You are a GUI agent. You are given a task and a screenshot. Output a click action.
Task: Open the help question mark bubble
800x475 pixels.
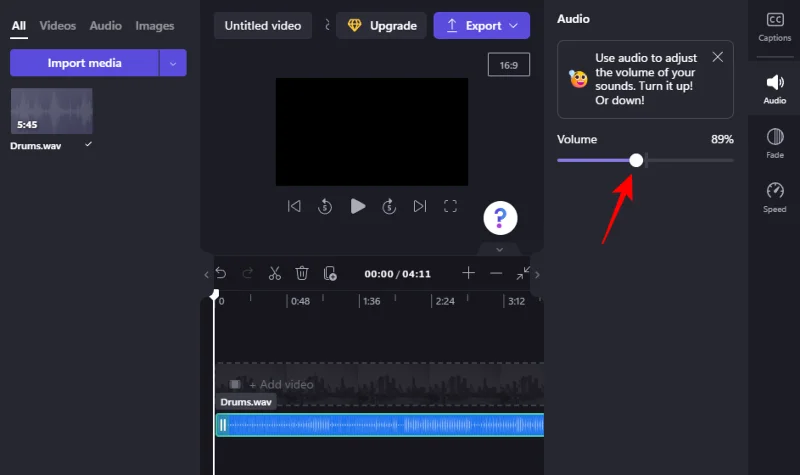(500, 218)
